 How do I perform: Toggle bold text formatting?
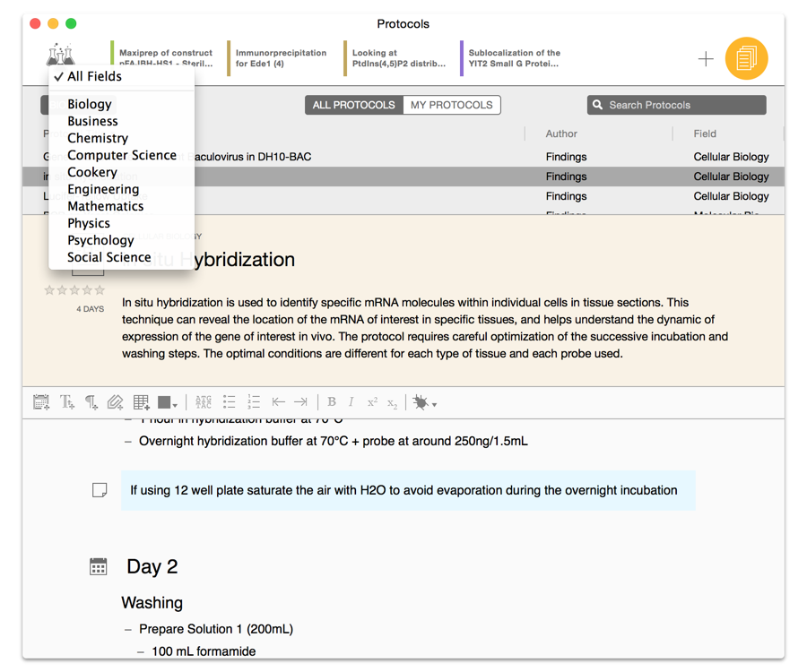click(332, 403)
